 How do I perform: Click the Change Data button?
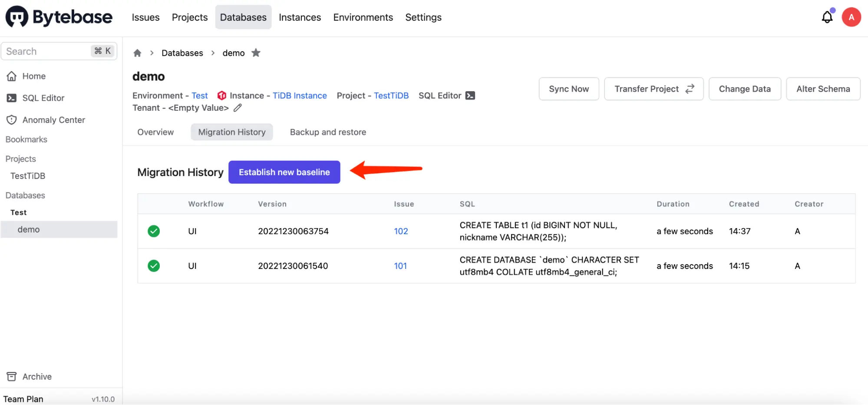click(x=745, y=89)
